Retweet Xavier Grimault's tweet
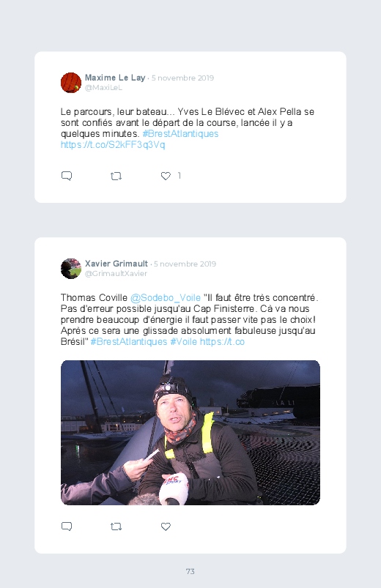The width and height of the screenshot is (381, 588). (116, 526)
